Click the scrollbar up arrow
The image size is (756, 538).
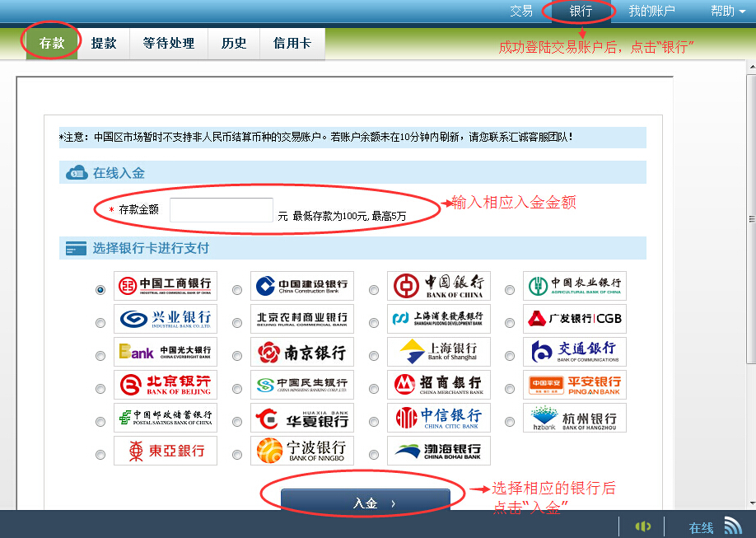point(751,67)
